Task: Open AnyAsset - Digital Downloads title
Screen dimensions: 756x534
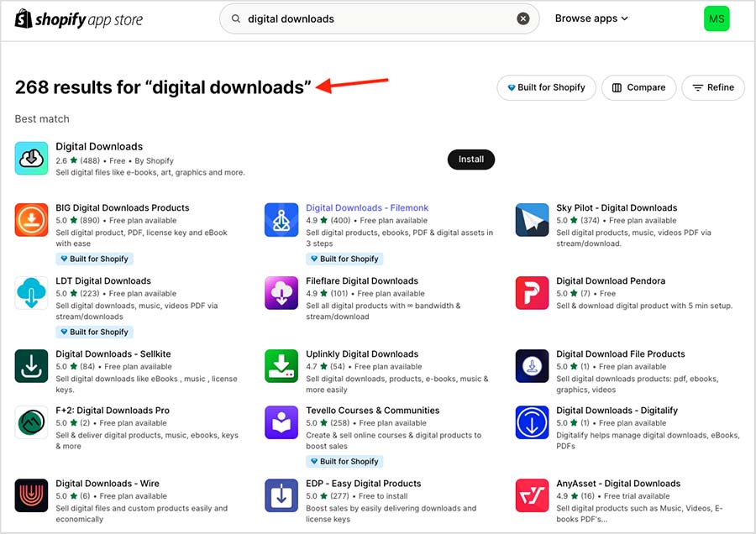Action: 618,484
